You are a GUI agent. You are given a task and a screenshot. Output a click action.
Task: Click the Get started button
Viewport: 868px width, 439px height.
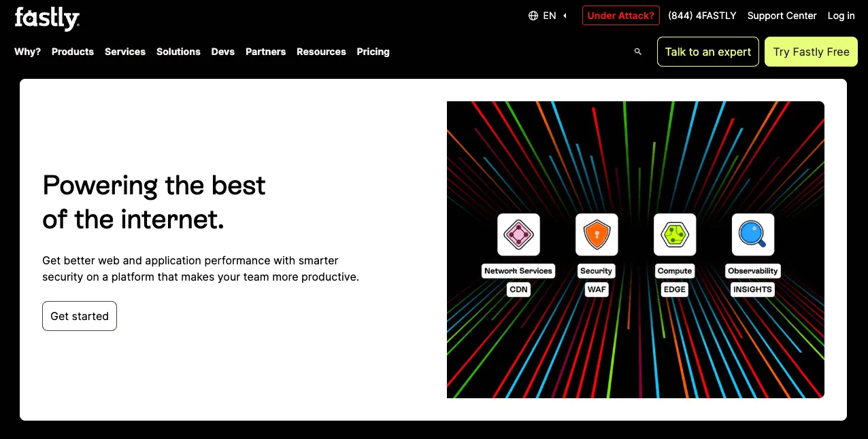pos(80,316)
